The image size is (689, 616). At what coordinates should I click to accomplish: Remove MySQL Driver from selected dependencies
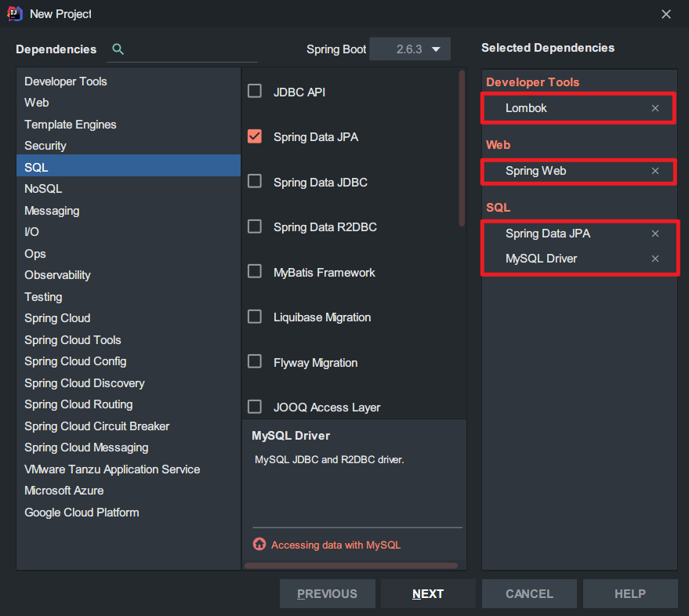655,259
